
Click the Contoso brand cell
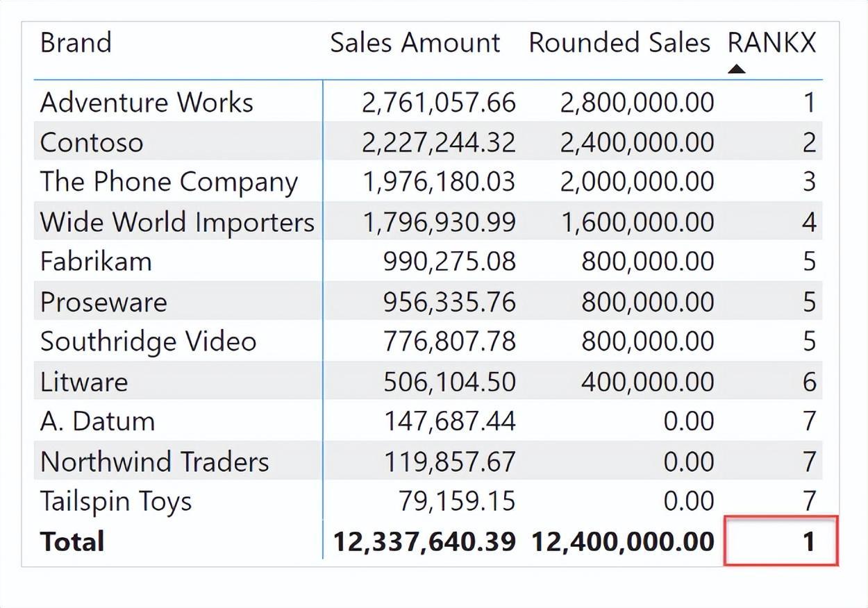click(x=92, y=142)
